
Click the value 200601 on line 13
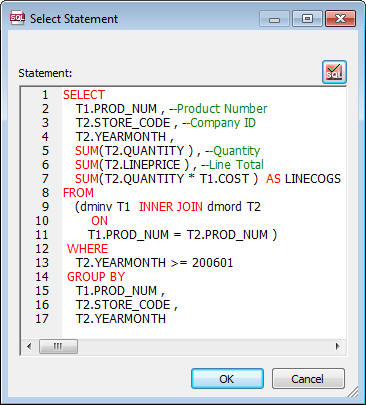click(x=212, y=263)
